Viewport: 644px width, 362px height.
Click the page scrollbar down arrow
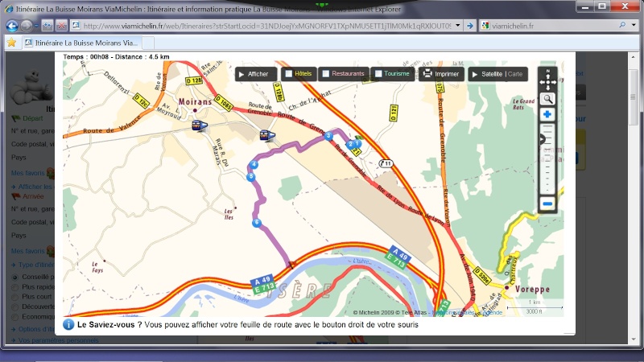click(x=633, y=339)
